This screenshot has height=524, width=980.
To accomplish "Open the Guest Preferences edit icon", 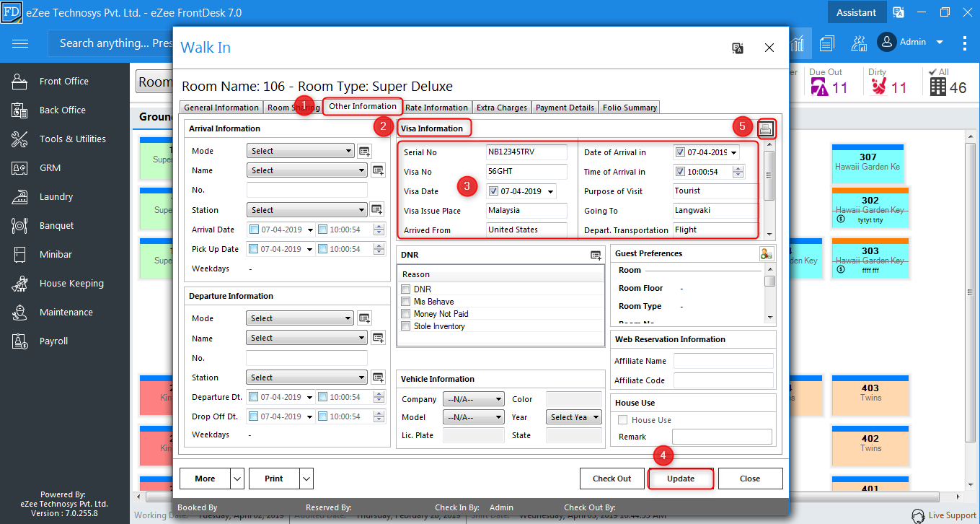I will [766, 253].
